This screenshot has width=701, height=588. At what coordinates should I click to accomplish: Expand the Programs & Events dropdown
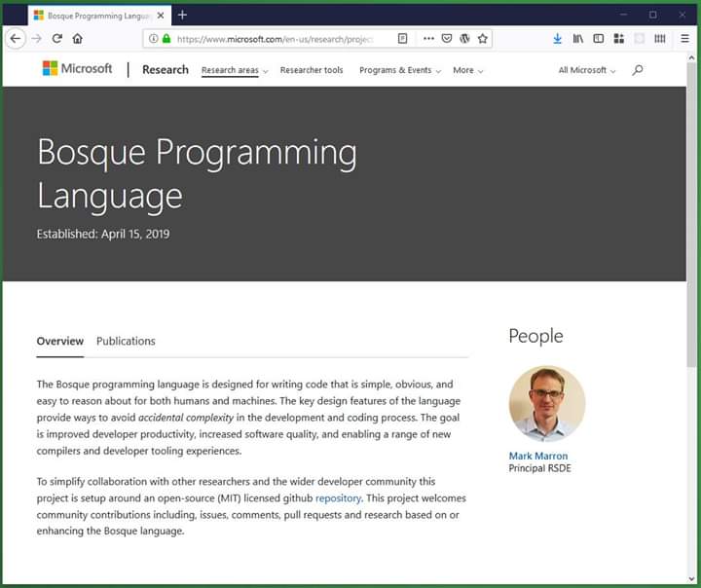point(400,71)
